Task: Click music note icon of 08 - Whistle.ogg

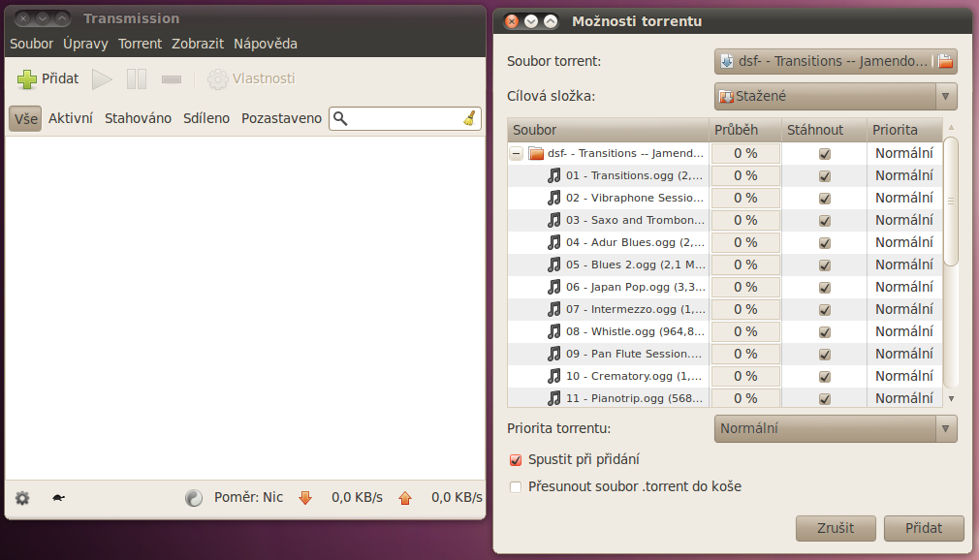Action: pos(553,331)
